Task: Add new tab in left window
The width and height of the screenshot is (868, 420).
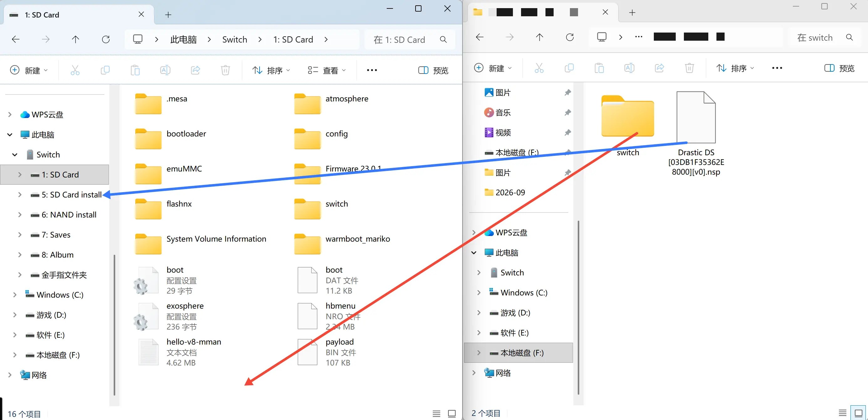Action: point(168,15)
